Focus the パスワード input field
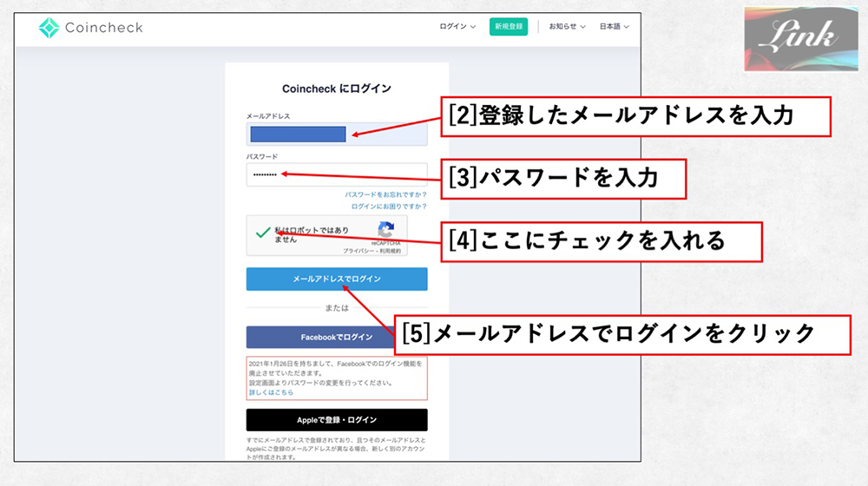Screen dimensions: 868x486 (337, 174)
